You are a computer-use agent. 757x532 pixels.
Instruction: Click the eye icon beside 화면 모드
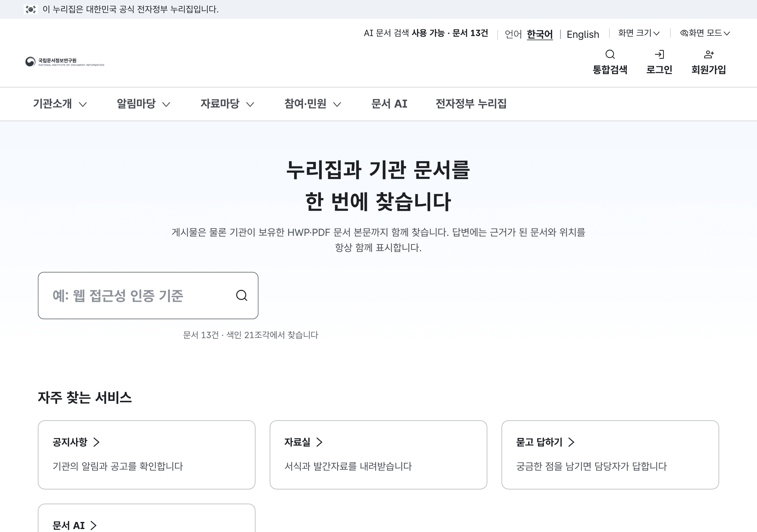[684, 33]
